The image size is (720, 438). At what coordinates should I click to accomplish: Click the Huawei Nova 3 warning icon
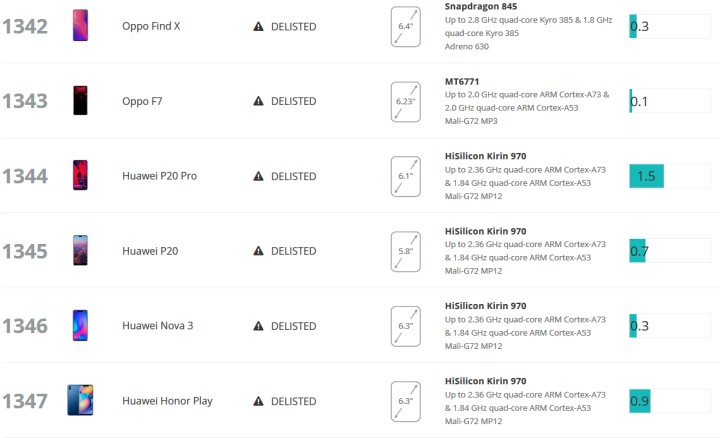point(259,326)
